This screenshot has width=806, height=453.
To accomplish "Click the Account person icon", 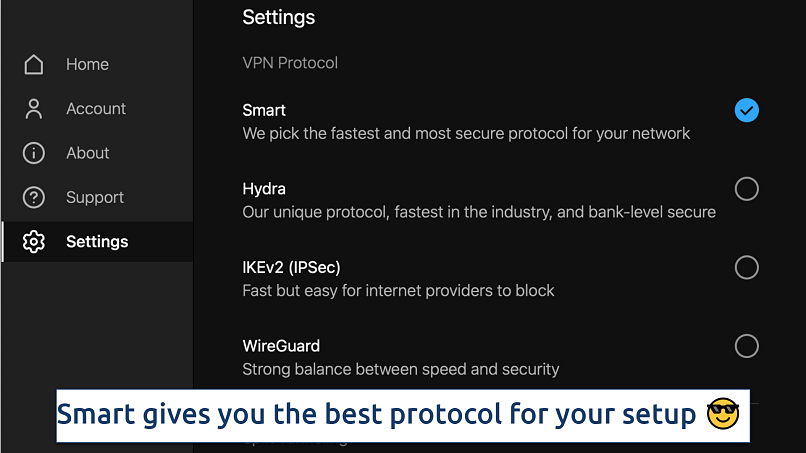I will (34, 109).
